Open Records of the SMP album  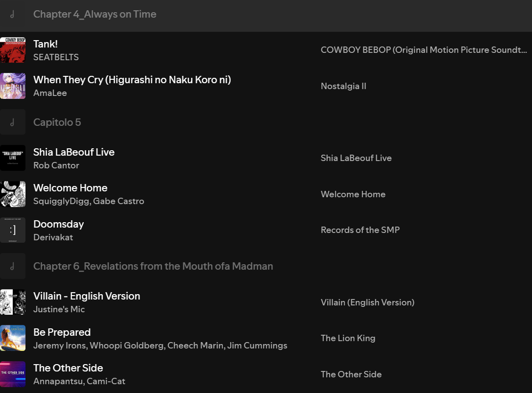point(360,230)
